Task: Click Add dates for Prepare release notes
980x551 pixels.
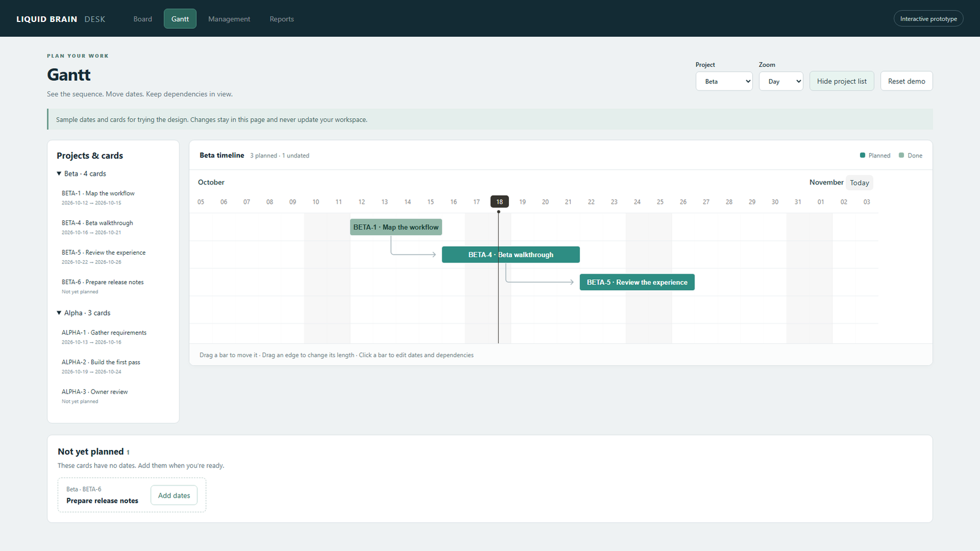Action: coord(174,495)
